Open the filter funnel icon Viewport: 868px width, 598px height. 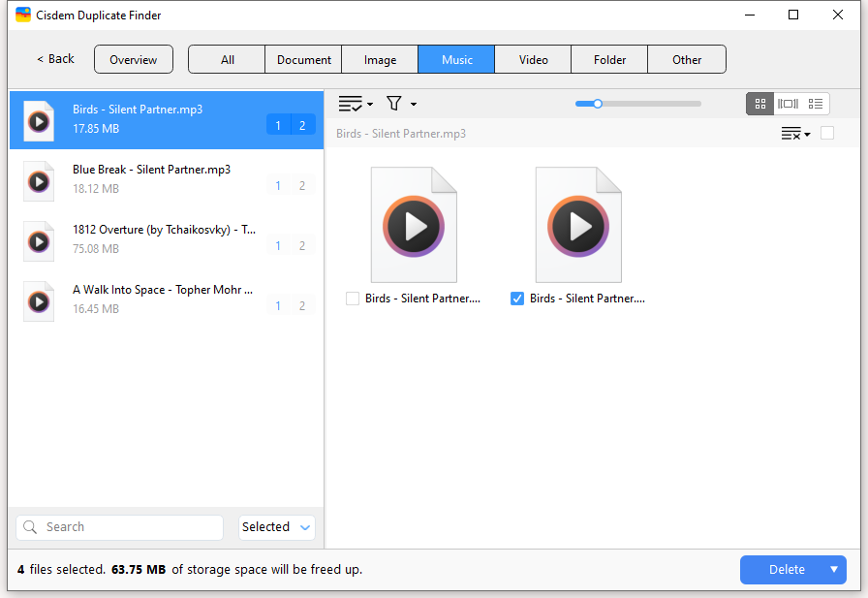(394, 104)
